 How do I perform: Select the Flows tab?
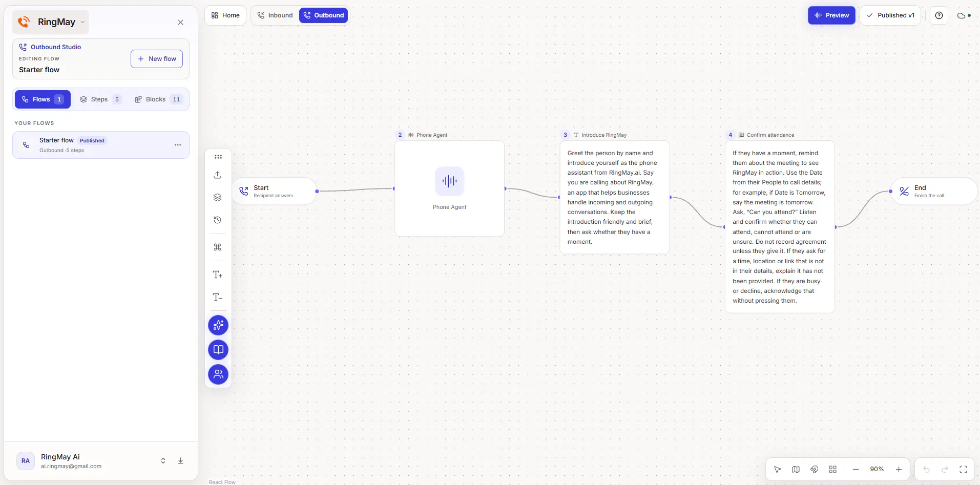pyautogui.click(x=43, y=99)
